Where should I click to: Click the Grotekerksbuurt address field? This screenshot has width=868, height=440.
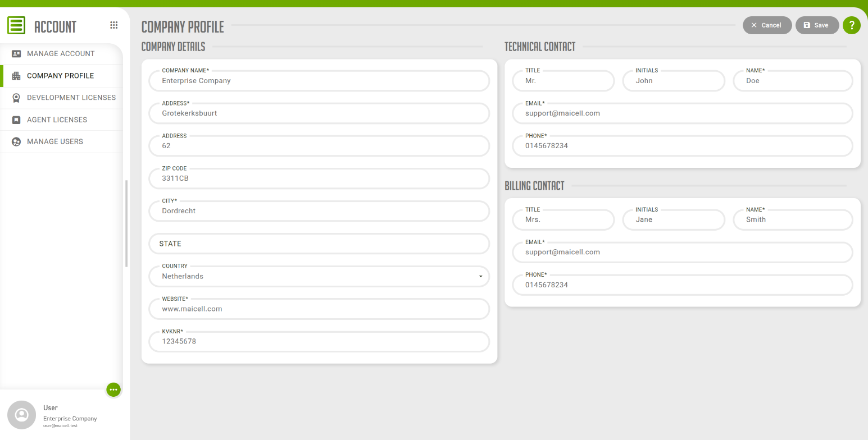319,113
